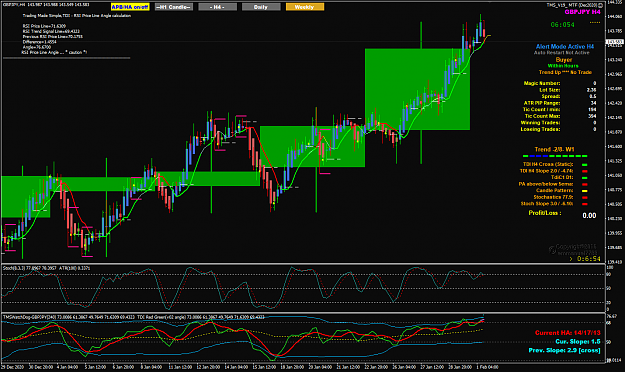Screen dimensions: 625x372
Task: Select the highlighted Weekly timeframe button
Action: pos(305,7)
